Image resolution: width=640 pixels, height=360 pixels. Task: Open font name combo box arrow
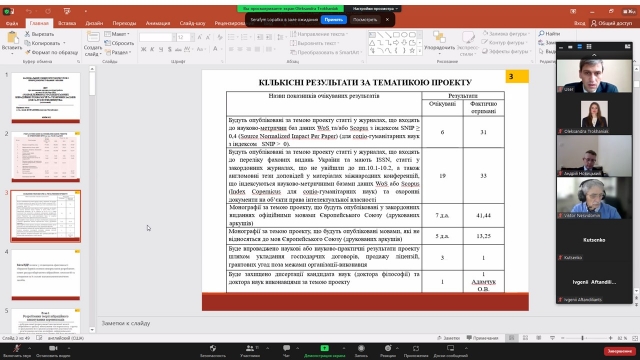(174, 37)
